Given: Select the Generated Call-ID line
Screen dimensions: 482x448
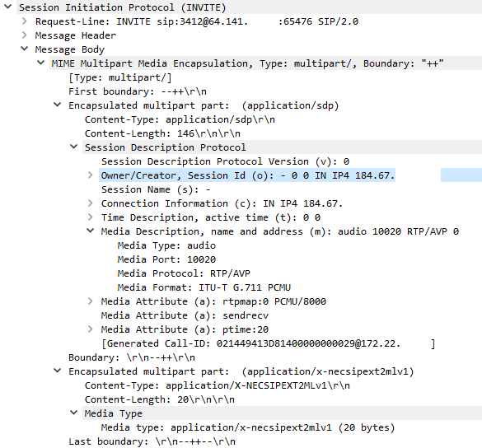Looking at the screenshot, I should 269,343.
